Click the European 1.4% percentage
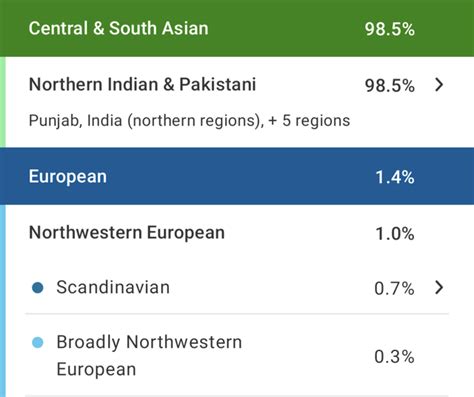 [x=395, y=177]
